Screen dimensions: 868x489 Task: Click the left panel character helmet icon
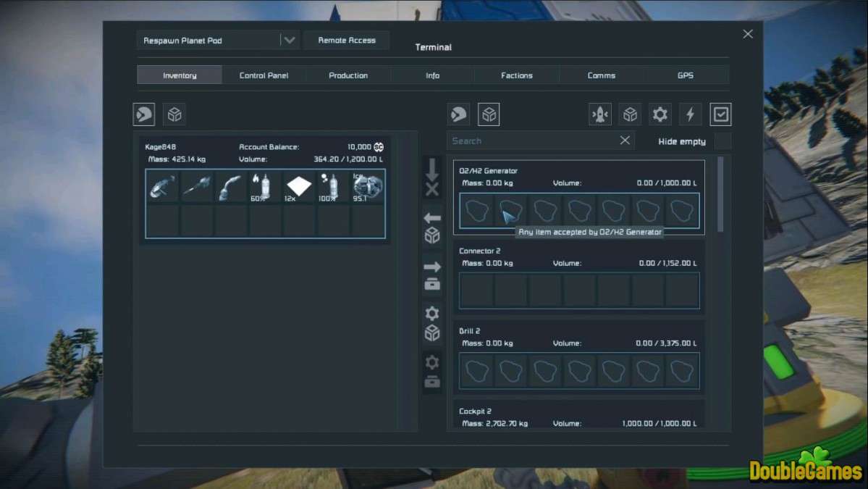[x=144, y=114]
